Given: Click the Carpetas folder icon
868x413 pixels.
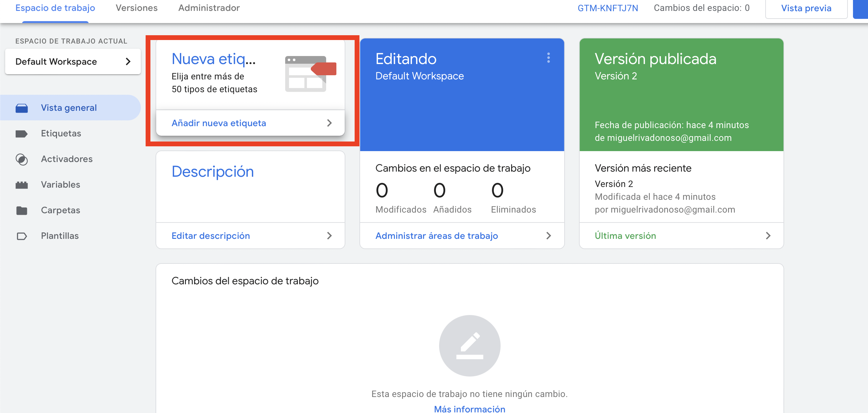Looking at the screenshot, I should pos(21,210).
